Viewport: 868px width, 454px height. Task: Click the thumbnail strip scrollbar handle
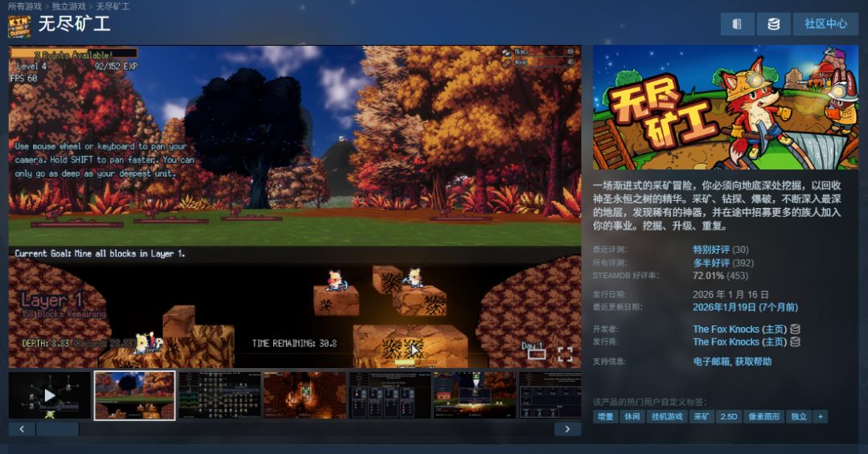tap(58, 429)
